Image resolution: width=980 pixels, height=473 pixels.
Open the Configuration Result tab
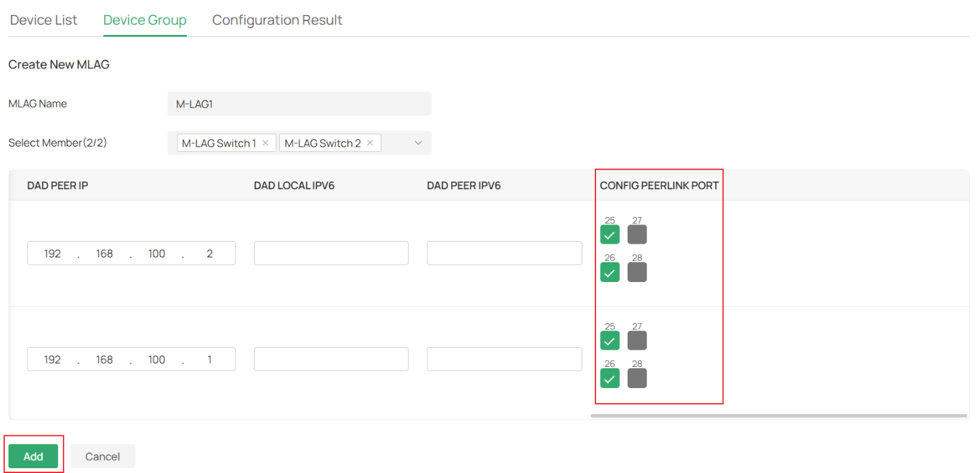click(277, 20)
